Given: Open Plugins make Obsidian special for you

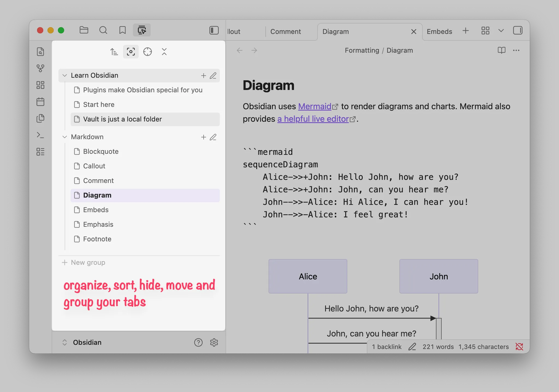Looking at the screenshot, I should tap(145, 90).
